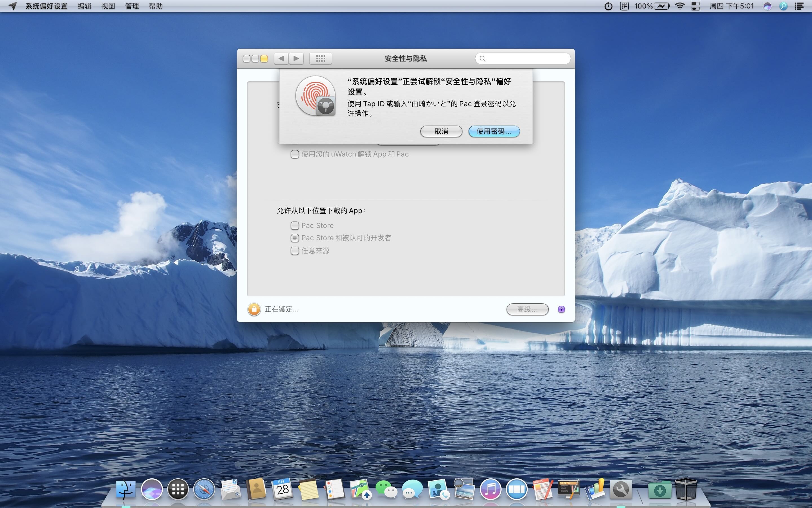Open the Downloads folder in the dock

point(660,490)
